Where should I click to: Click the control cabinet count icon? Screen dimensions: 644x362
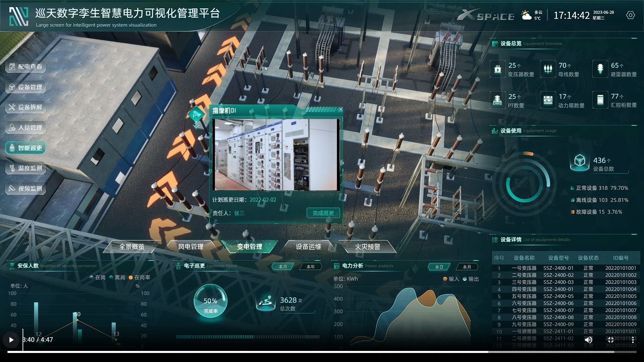point(600,100)
